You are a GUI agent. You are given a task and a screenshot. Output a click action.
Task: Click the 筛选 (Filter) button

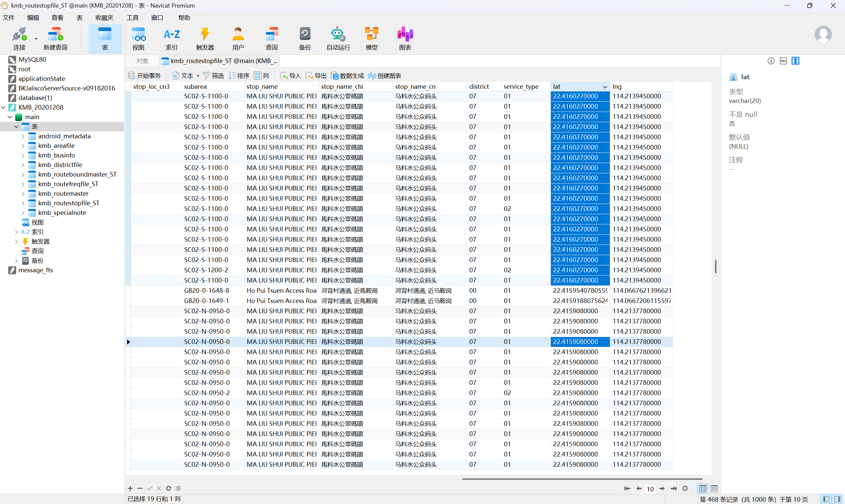(213, 75)
